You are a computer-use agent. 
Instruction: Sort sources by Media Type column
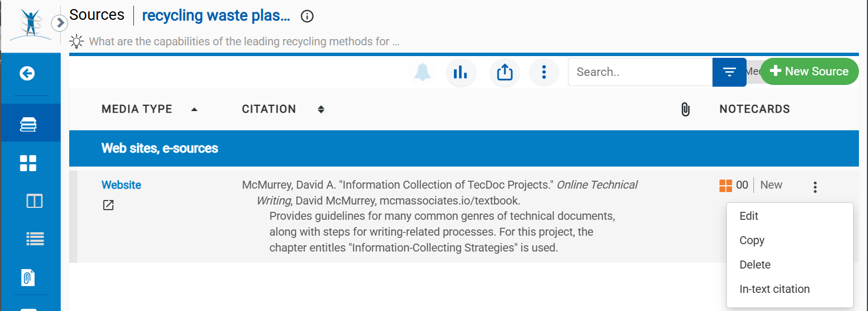pos(137,109)
